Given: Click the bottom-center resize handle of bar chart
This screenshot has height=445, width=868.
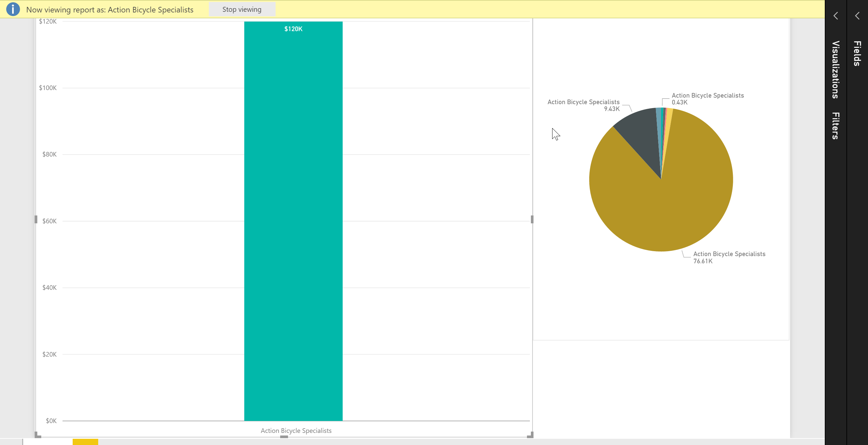Looking at the screenshot, I should [x=284, y=436].
